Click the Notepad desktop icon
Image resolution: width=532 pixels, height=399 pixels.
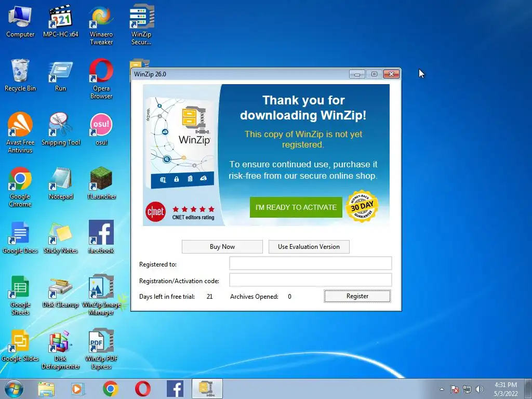coord(61,183)
